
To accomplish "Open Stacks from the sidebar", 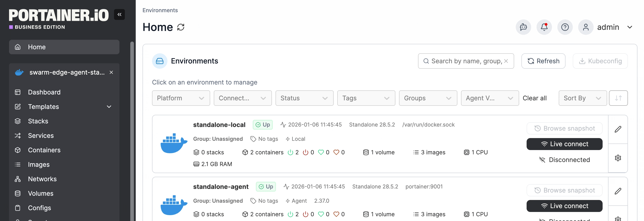I will coord(38,121).
